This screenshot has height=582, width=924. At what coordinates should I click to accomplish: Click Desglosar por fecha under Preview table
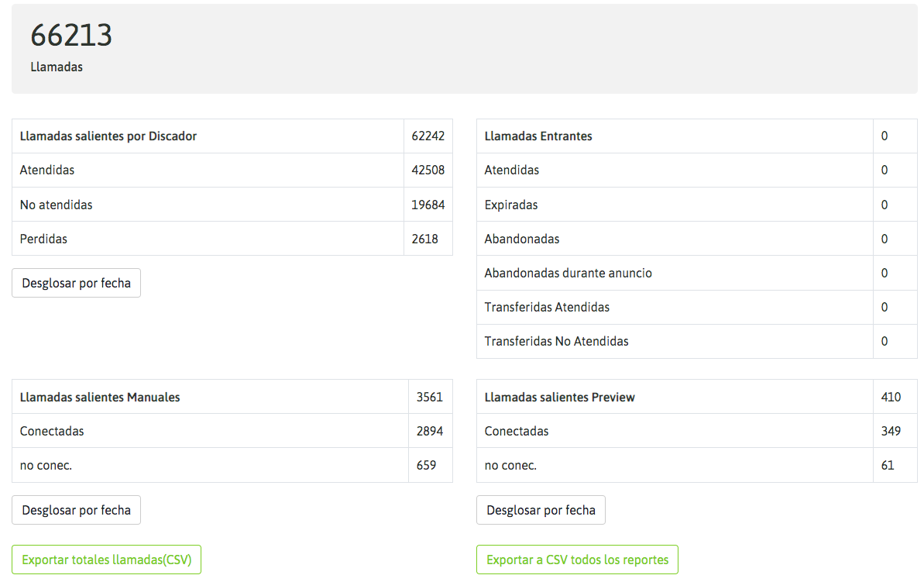pyautogui.click(x=541, y=510)
